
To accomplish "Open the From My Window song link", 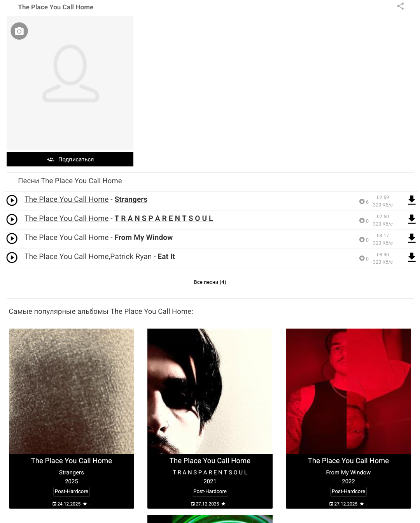I will click(x=143, y=238).
